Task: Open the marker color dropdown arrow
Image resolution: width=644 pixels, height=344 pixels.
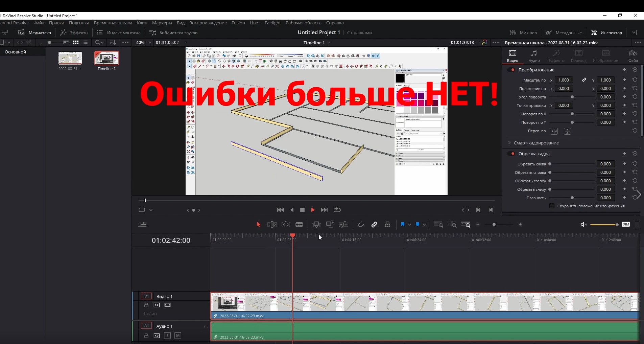Action: (424, 225)
